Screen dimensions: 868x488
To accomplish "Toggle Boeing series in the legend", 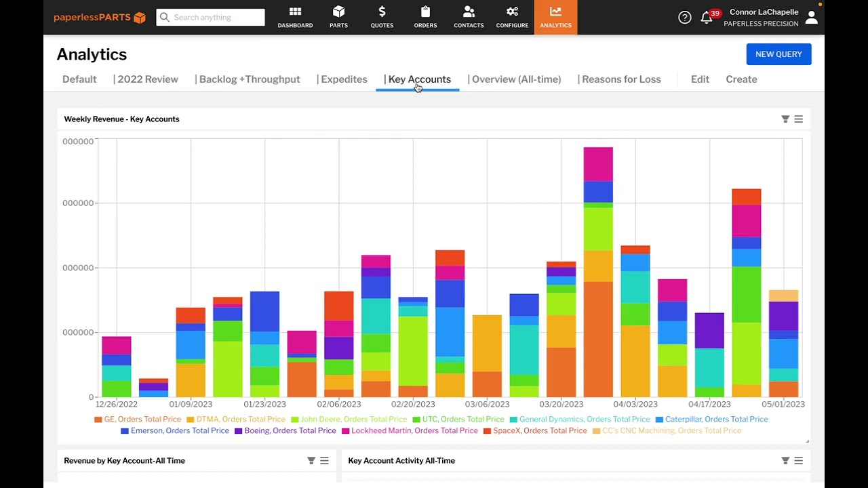I will pos(285,431).
